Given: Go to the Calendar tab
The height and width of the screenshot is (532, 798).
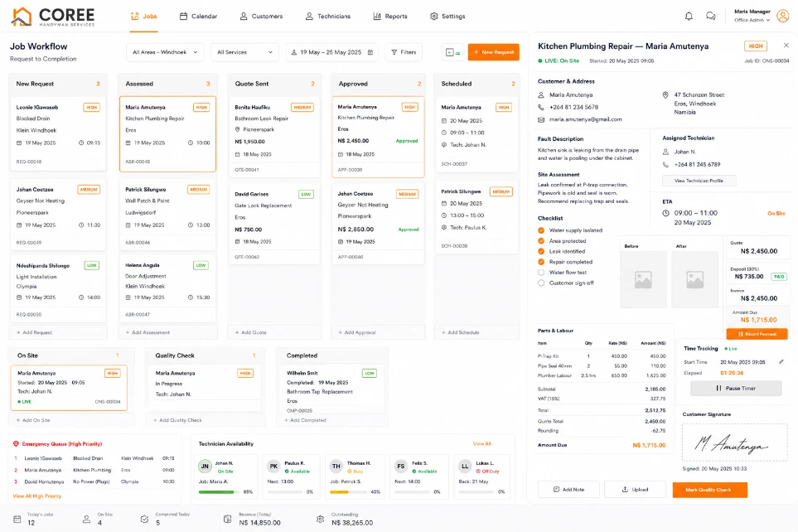Looking at the screenshot, I should pyautogui.click(x=199, y=17).
